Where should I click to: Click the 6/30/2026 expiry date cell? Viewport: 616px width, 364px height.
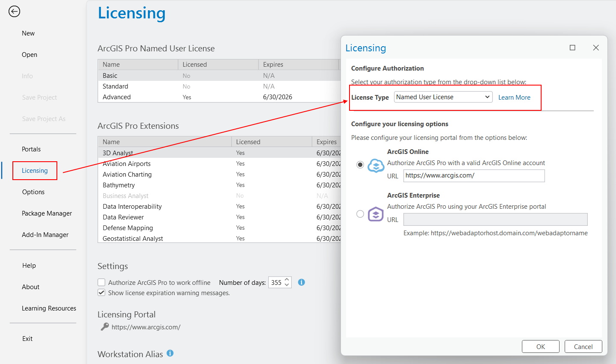coord(278,97)
